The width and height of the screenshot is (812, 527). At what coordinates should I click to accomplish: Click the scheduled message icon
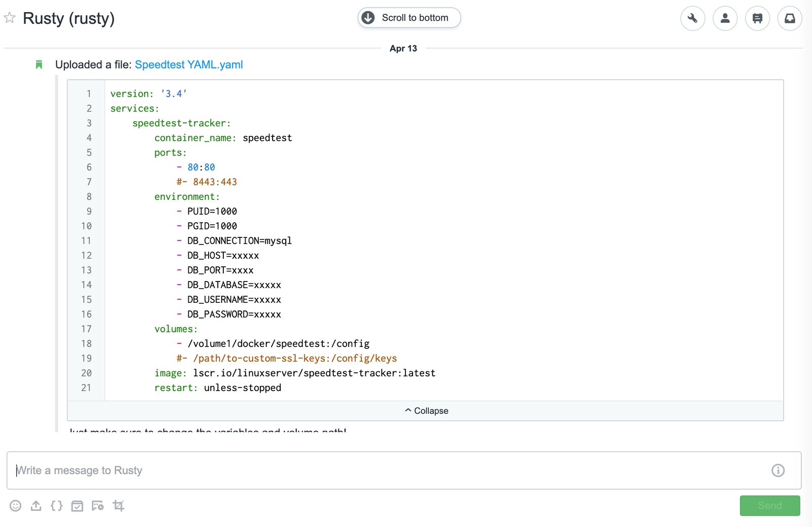[x=98, y=506]
